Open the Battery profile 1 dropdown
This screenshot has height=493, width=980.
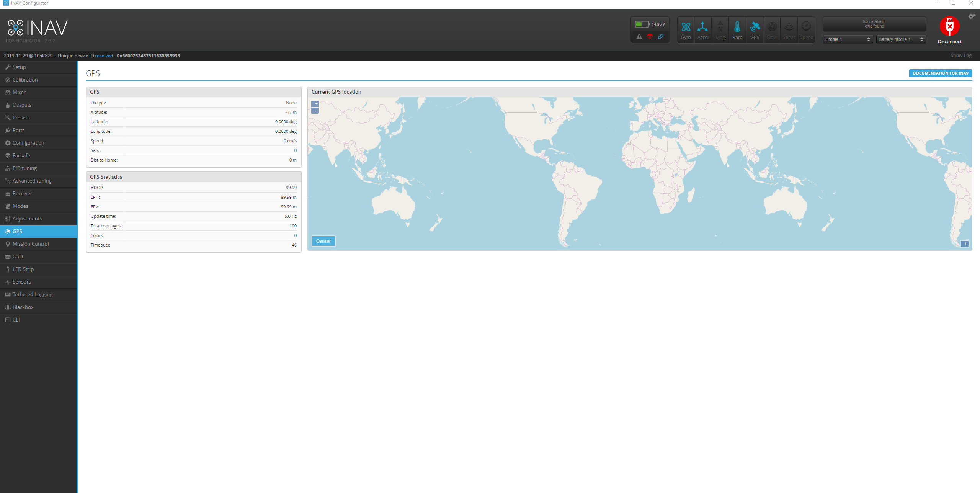(900, 39)
